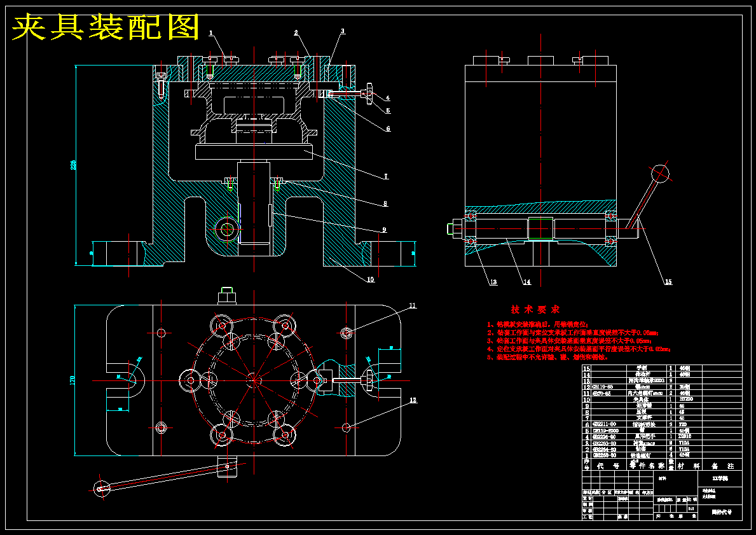Viewport: 756px width, 535px height.
Task: Pick callout number 8 in the front section view
Action: tap(385, 204)
